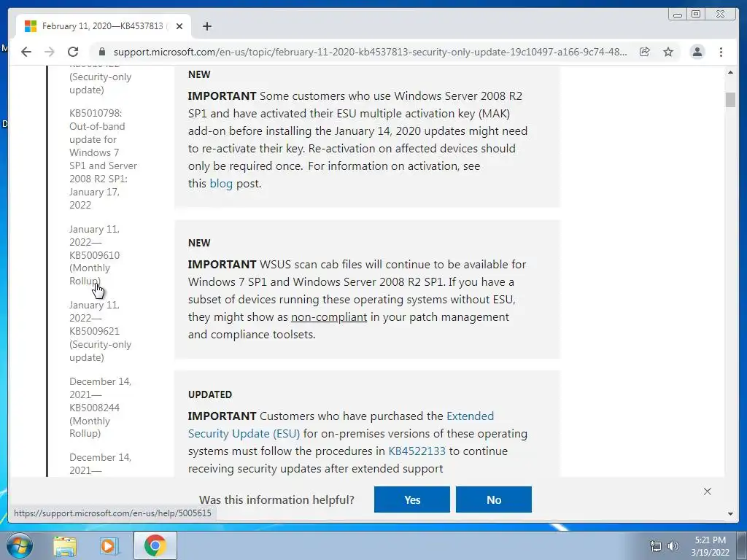Open KB5010798 Out-of-band update link
This screenshot has height=560, width=747.
(x=103, y=159)
